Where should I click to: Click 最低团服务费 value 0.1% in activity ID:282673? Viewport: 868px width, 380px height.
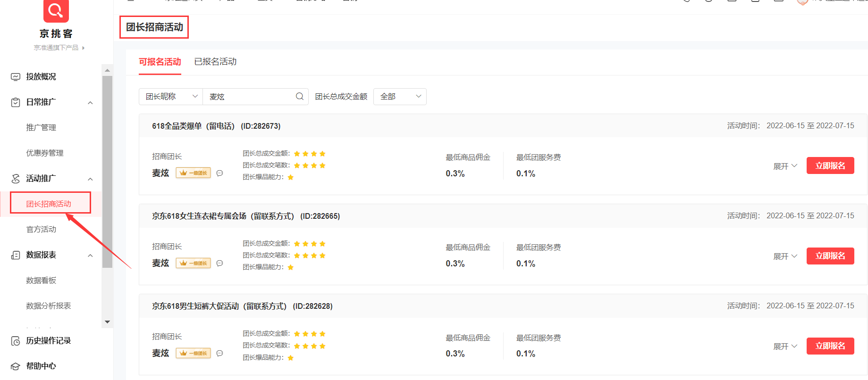coord(526,173)
